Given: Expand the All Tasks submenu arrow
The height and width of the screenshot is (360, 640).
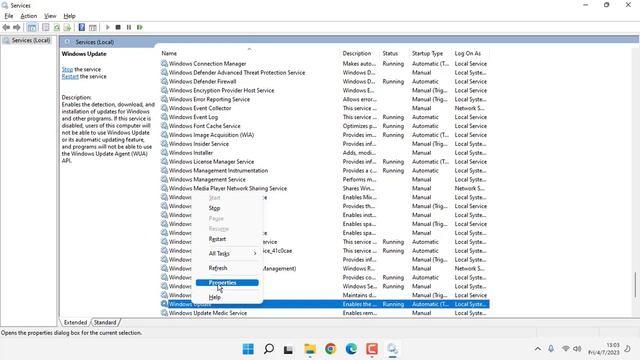Looking at the screenshot, I should (x=255, y=253).
